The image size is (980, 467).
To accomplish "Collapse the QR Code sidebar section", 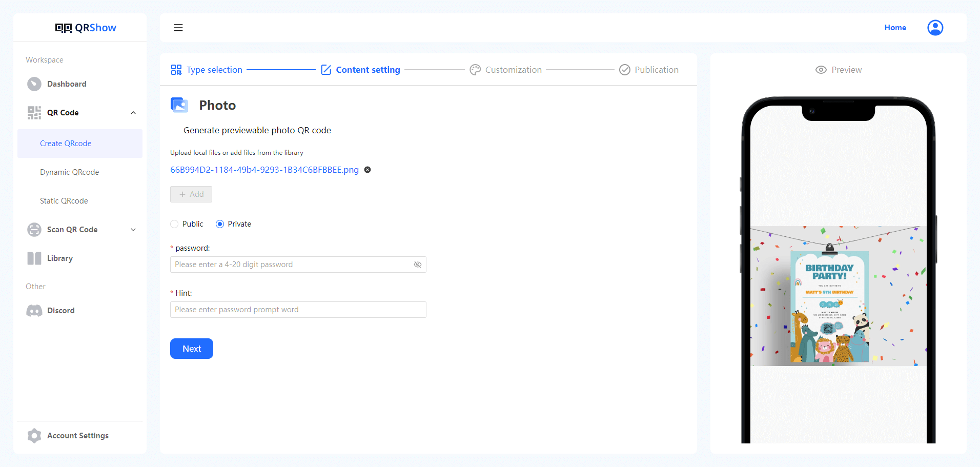I will click(133, 113).
